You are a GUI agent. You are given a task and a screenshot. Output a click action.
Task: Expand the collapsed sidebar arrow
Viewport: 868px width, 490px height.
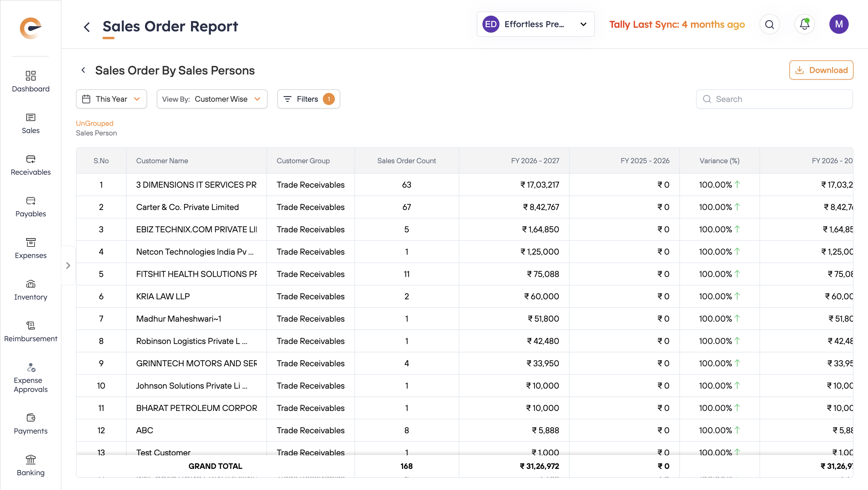pos(68,266)
